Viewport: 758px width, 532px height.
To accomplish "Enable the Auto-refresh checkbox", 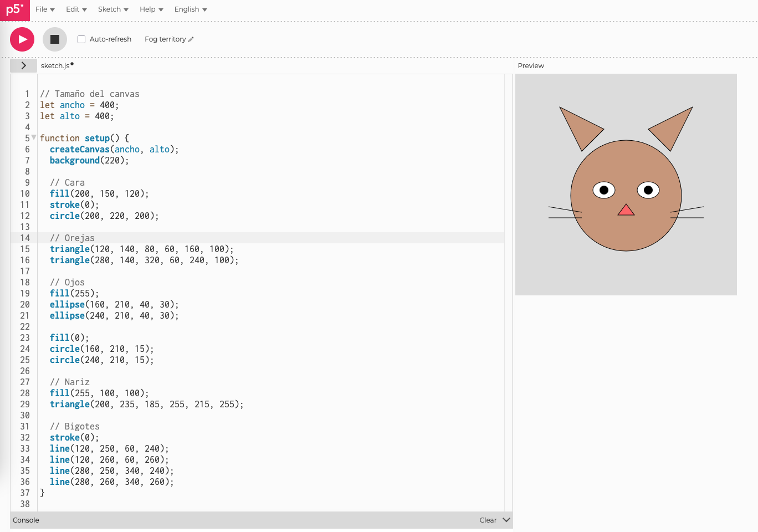I will click(81, 39).
